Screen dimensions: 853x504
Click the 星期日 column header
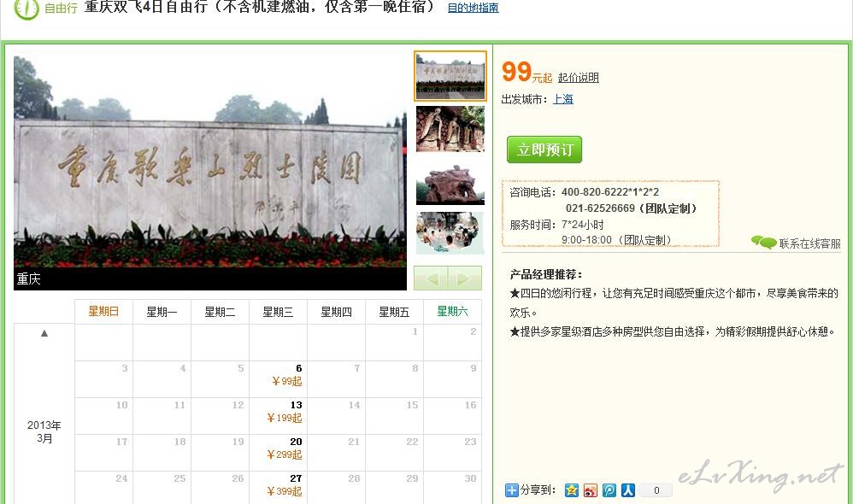tap(103, 312)
